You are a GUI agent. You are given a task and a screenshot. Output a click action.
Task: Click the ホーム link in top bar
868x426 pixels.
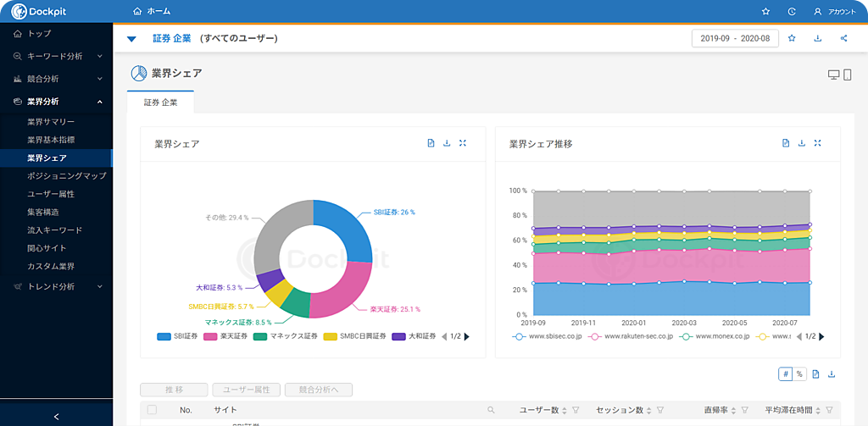point(152,12)
